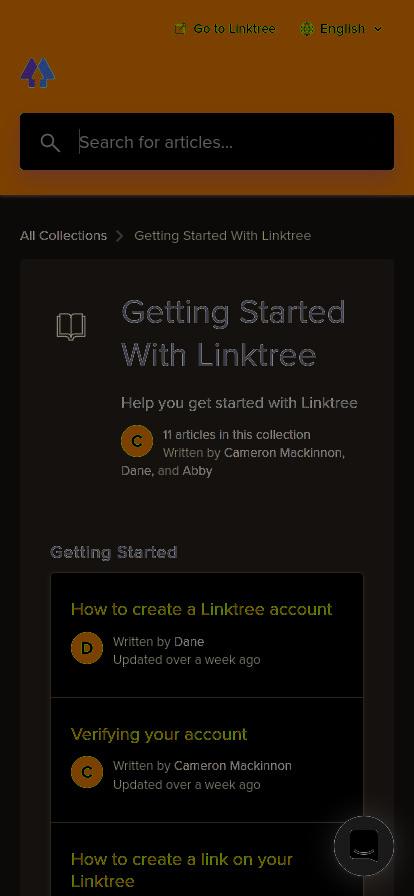Image resolution: width=414 pixels, height=896 pixels.
Task: Open How to create a Linktree account article
Action: (201, 609)
